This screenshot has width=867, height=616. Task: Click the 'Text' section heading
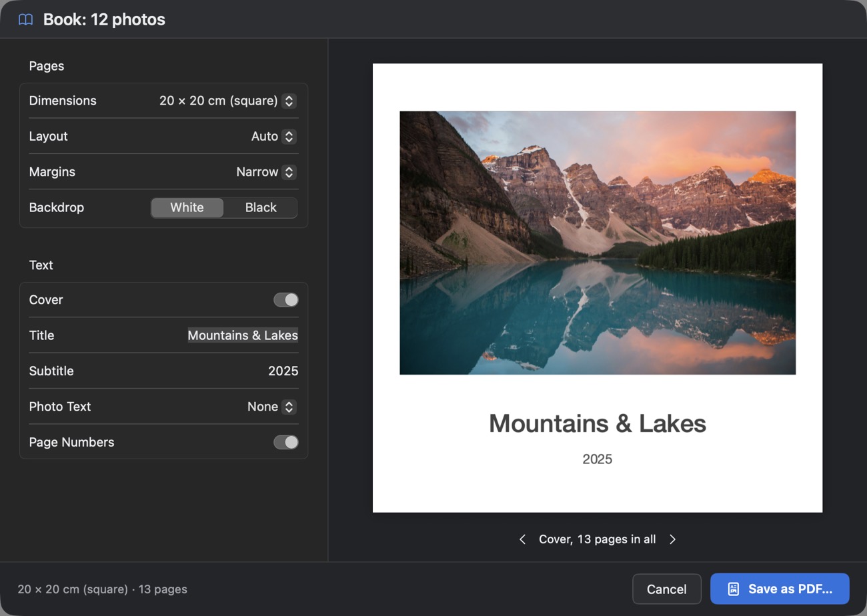coord(41,265)
